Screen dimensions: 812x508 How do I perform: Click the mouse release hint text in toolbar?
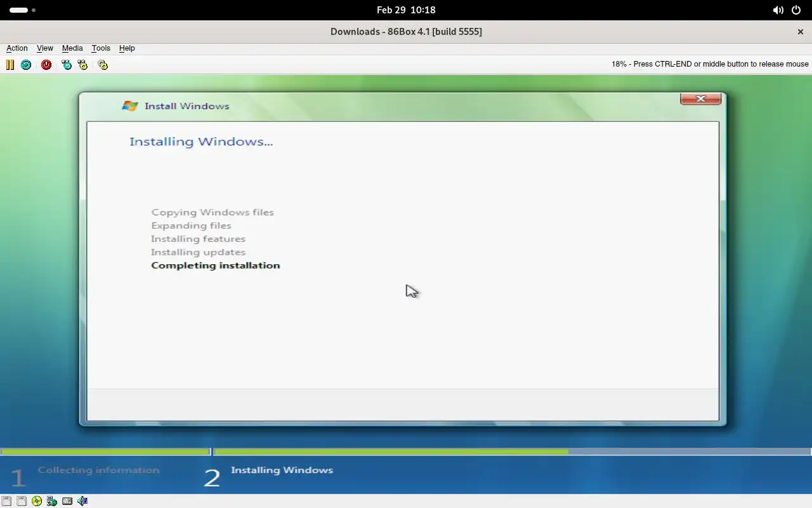click(710, 64)
